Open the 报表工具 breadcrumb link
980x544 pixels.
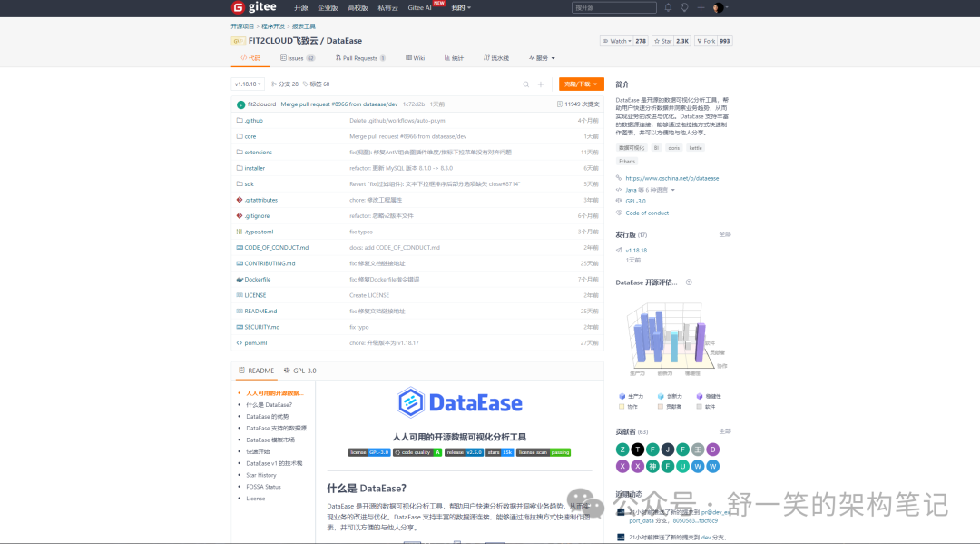(x=303, y=26)
